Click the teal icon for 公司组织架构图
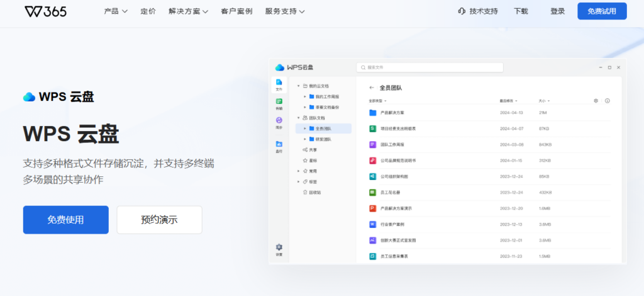 coord(373,176)
